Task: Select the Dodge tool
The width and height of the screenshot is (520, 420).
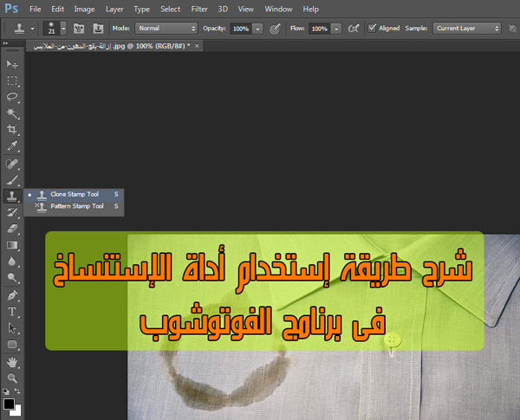Action: [12, 277]
